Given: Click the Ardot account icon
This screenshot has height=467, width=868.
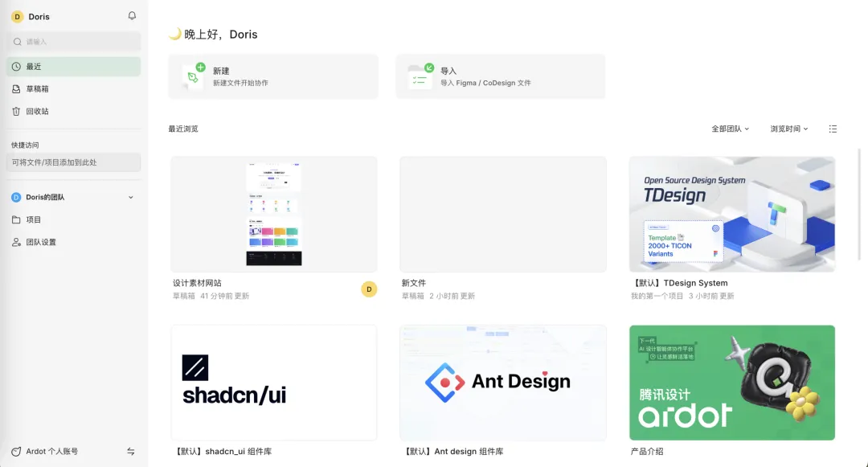Looking at the screenshot, I should click(16, 452).
